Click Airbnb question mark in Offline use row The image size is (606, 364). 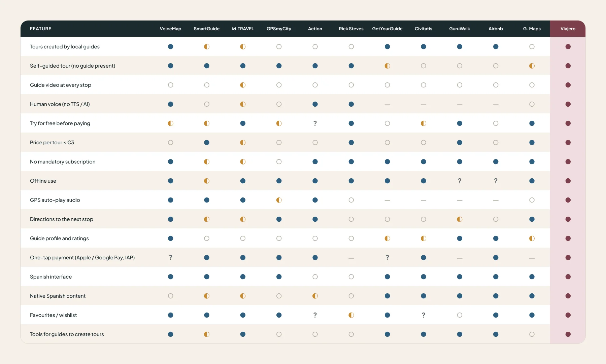(496, 181)
